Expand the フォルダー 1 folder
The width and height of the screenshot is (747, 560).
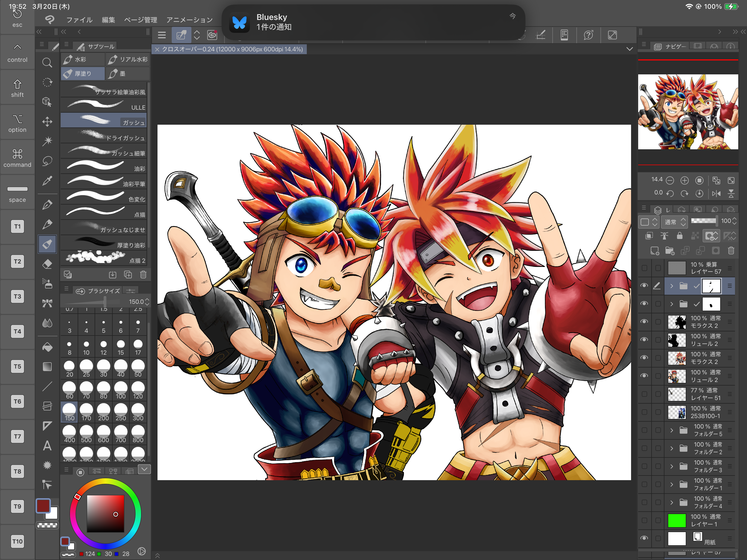pyautogui.click(x=672, y=484)
